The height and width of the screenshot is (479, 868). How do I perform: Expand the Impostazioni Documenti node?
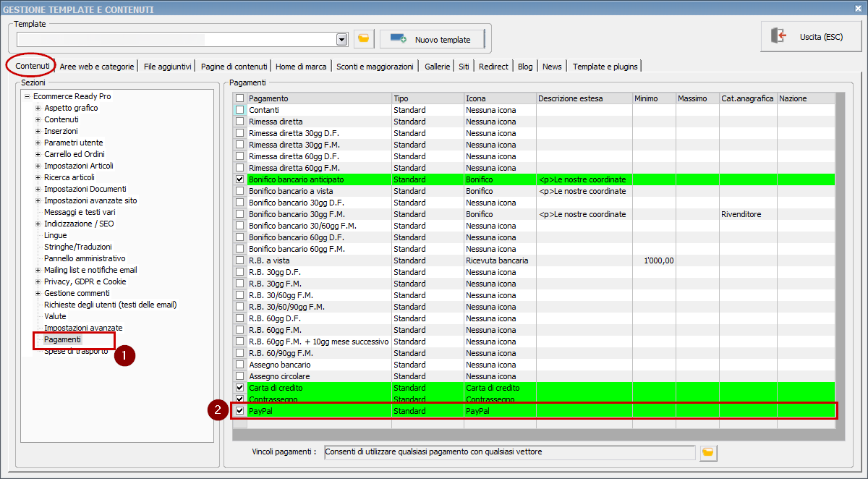[38, 189]
